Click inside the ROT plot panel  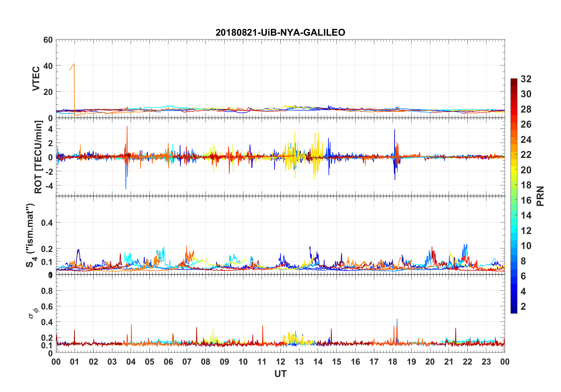coord(280,157)
